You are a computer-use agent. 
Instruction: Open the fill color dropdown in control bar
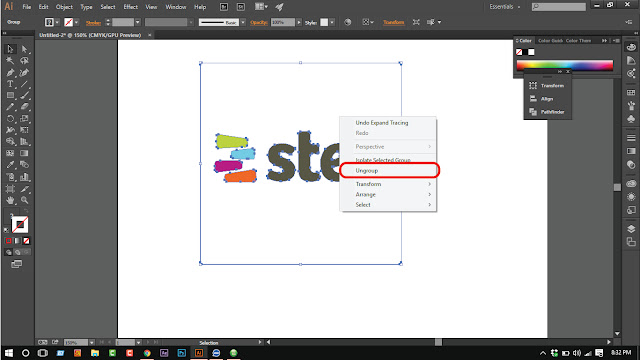(x=57, y=22)
